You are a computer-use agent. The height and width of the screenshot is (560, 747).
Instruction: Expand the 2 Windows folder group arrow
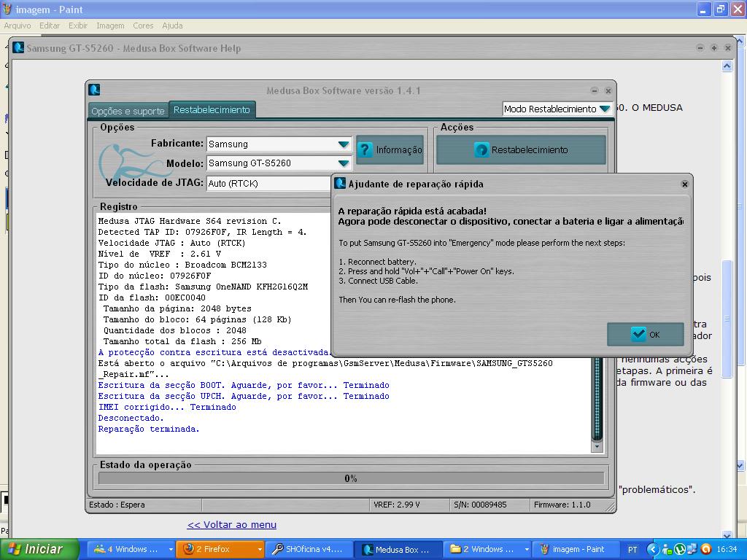(527, 550)
